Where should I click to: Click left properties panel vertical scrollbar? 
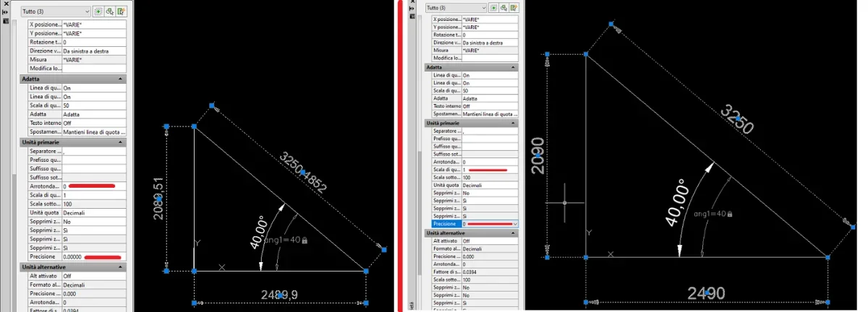point(14,166)
